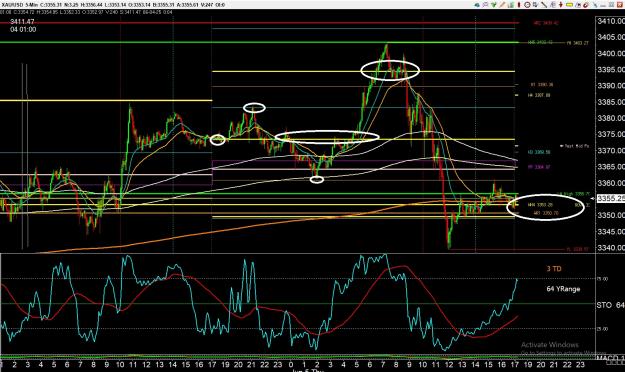
Task: Click the 3395.00 price axis label
Action: tap(611, 69)
